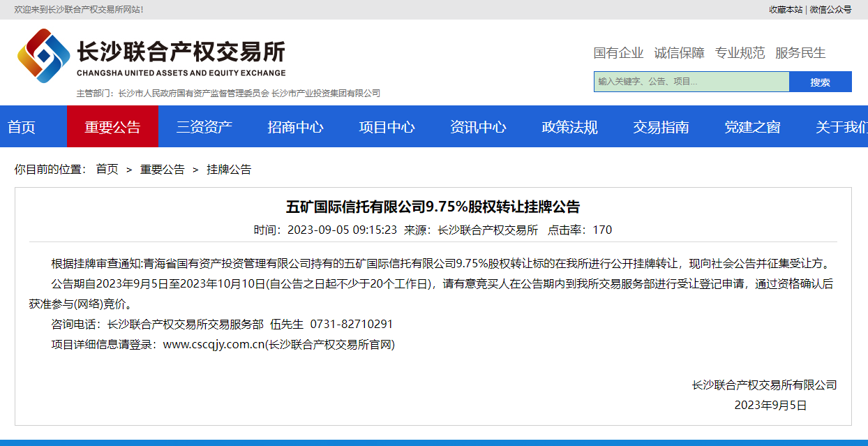Image resolution: width=868 pixels, height=446 pixels.
Task: Click the 挂牌公告 breadcrumb link
Action: [x=229, y=170]
